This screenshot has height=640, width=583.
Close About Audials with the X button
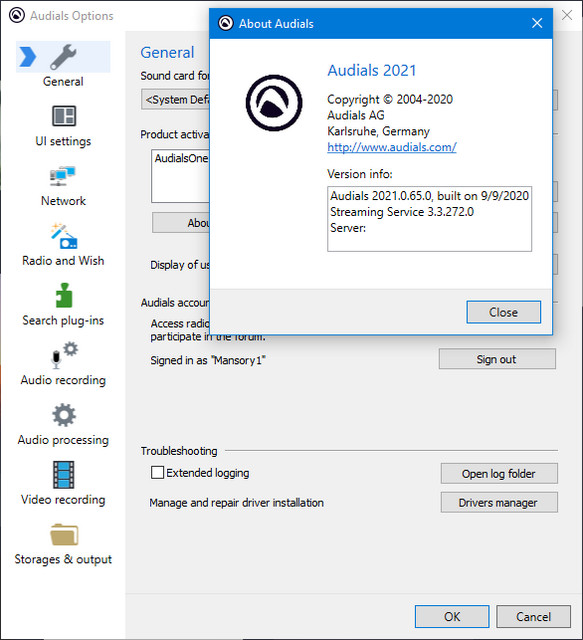point(537,23)
